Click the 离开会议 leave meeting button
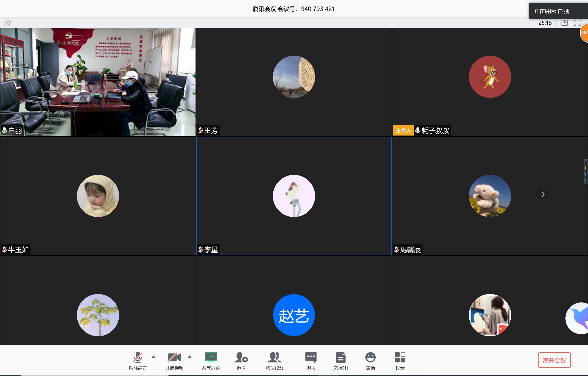The width and height of the screenshot is (588, 376). [x=554, y=360]
